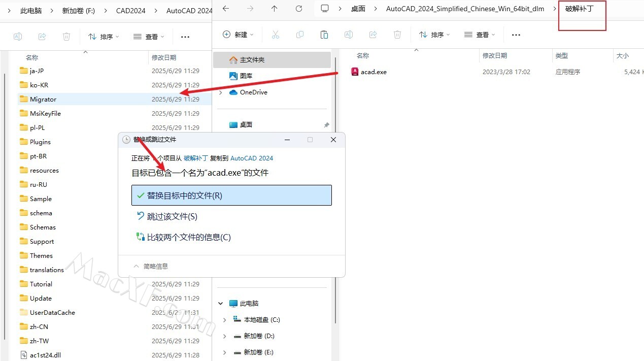Go up one folder in right window
This screenshot has height=361, width=644.
[x=275, y=9]
